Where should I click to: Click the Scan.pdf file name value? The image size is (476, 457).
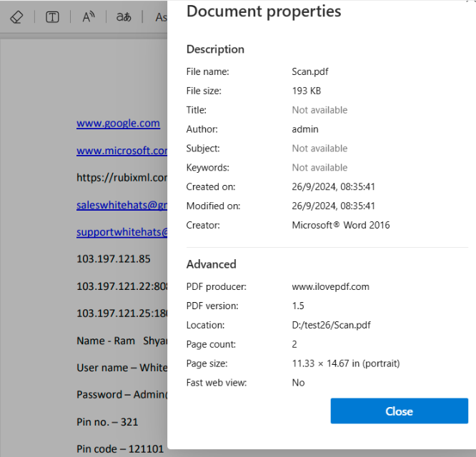(x=309, y=71)
